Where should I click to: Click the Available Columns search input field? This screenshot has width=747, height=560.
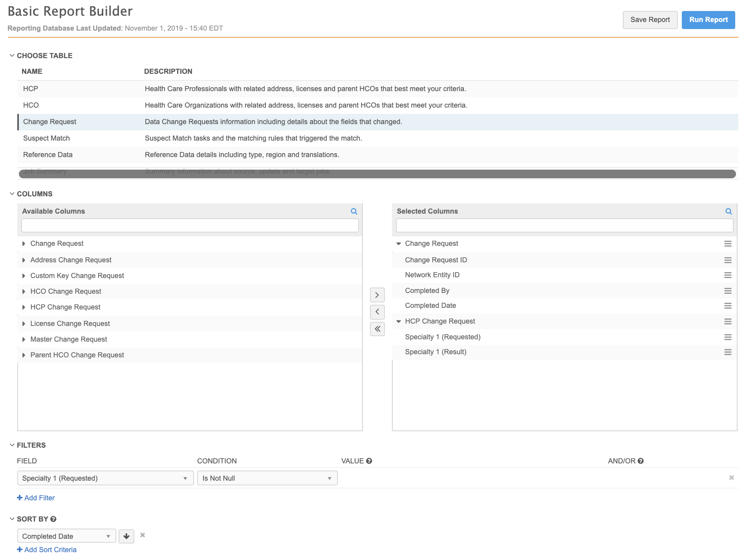190,225
